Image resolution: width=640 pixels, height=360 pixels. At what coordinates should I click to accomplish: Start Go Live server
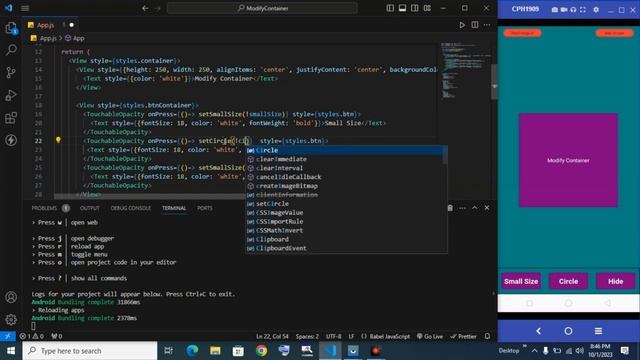[x=430, y=336]
